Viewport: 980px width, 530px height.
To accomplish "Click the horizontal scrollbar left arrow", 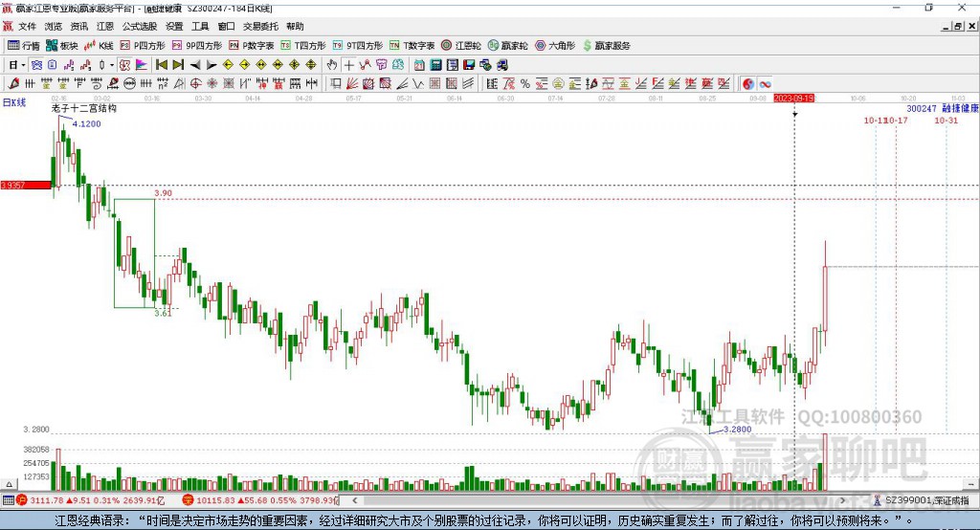I will click(355, 500).
